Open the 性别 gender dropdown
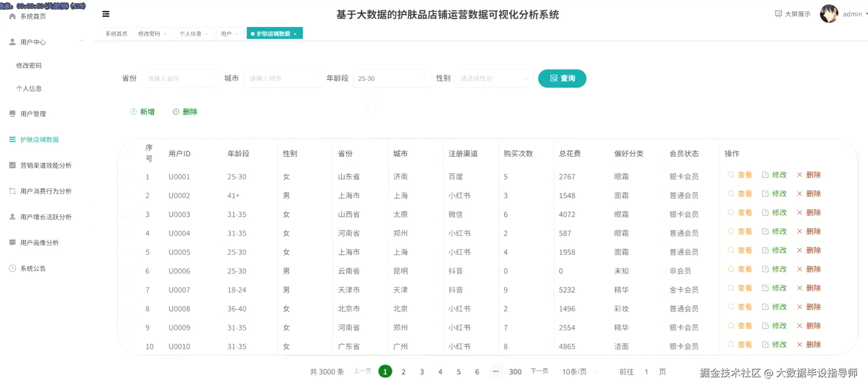The image size is (868, 389). coord(493,78)
